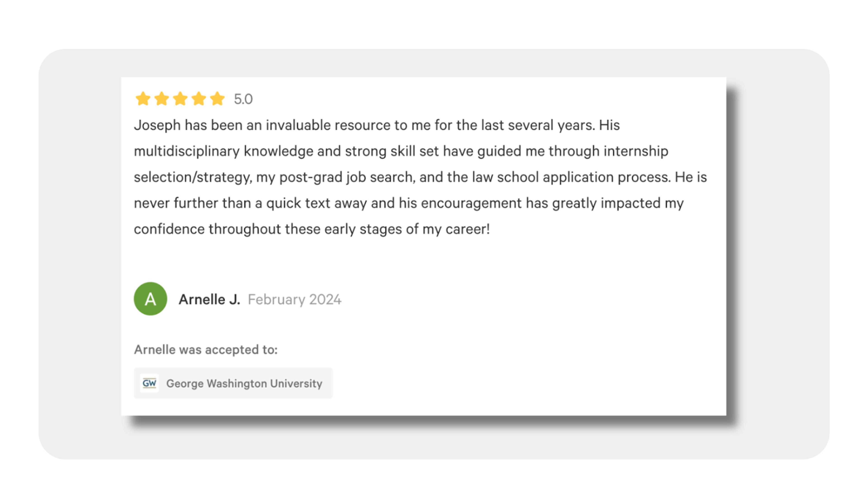This screenshot has width=868, height=488.
Task: Click the third yellow rating star
Action: (x=180, y=99)
